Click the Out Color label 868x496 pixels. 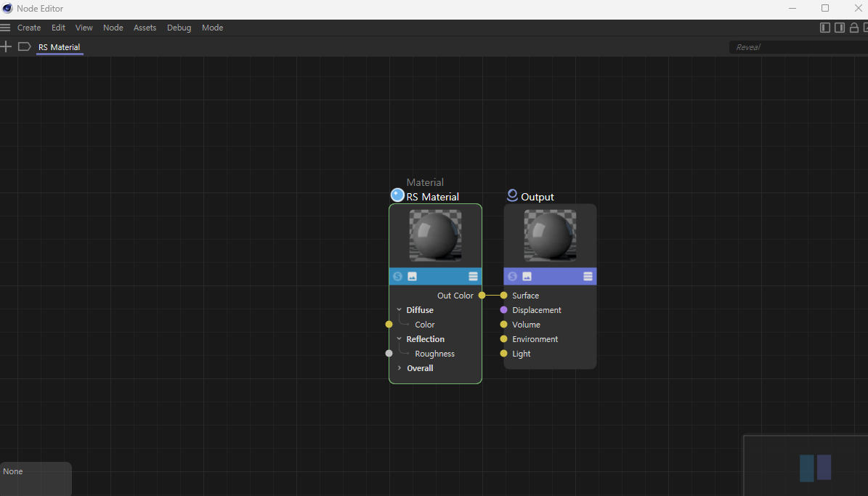[x=455, y=296]
